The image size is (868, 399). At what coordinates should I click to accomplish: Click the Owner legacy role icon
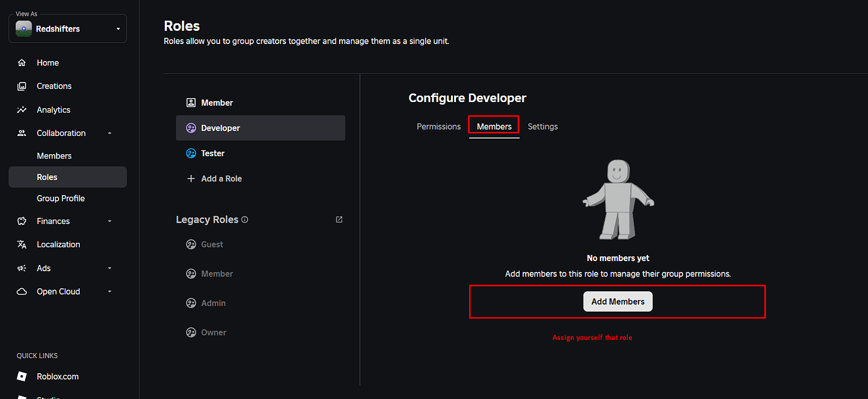pyautogui.click(x=191, y=332)
